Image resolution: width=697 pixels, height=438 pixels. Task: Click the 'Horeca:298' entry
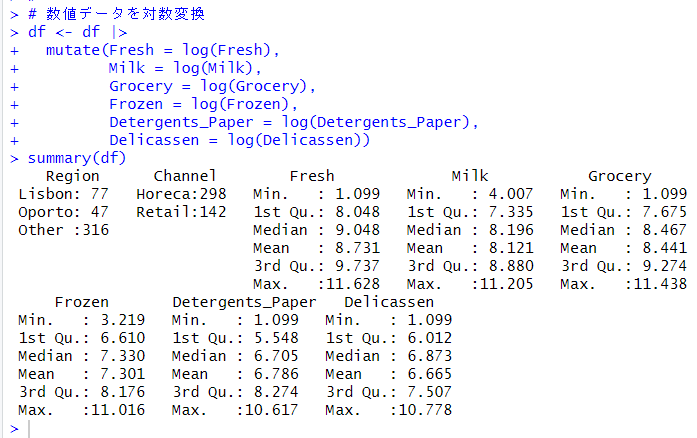181,194
